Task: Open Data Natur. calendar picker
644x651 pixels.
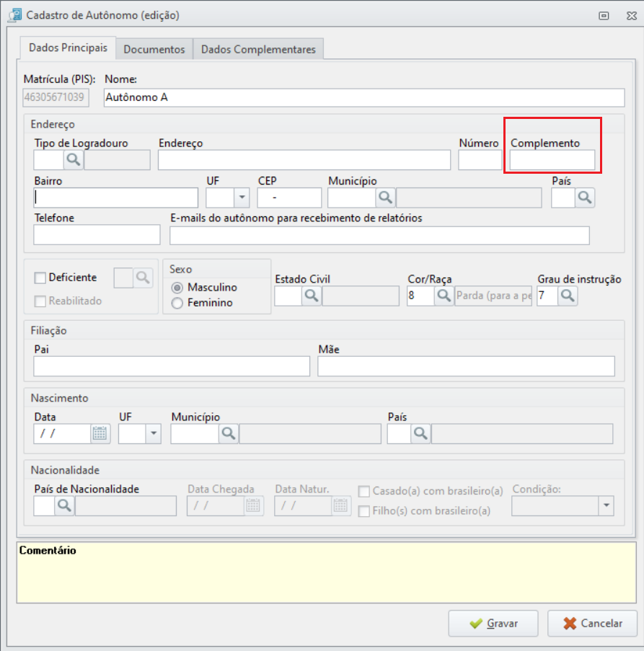Action: [x=341, y=505]
